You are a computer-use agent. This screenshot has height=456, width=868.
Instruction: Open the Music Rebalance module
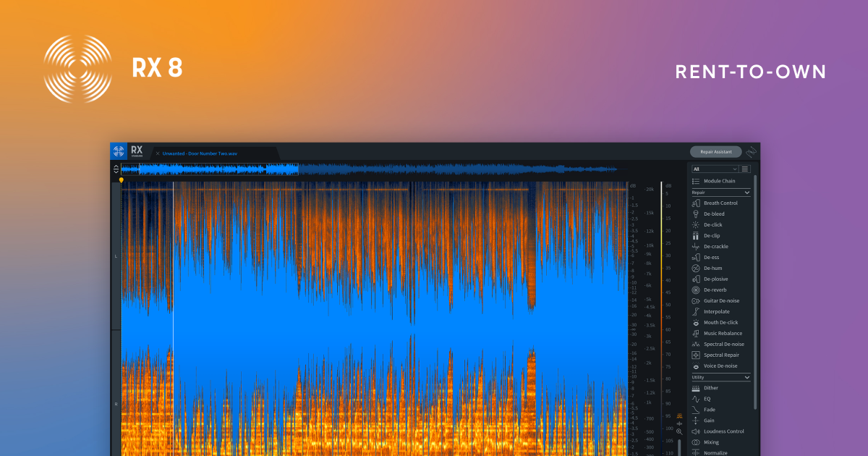tap(717, 334)
